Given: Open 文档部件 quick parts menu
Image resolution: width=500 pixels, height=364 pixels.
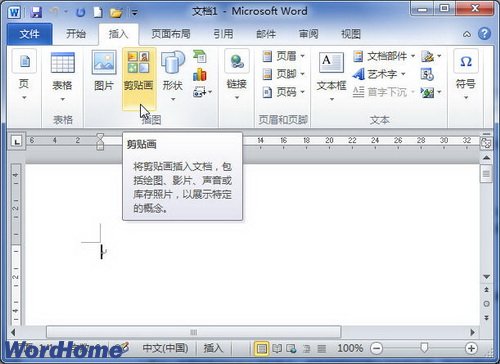Looking at the screenshot, I should [x=384, y=56].
